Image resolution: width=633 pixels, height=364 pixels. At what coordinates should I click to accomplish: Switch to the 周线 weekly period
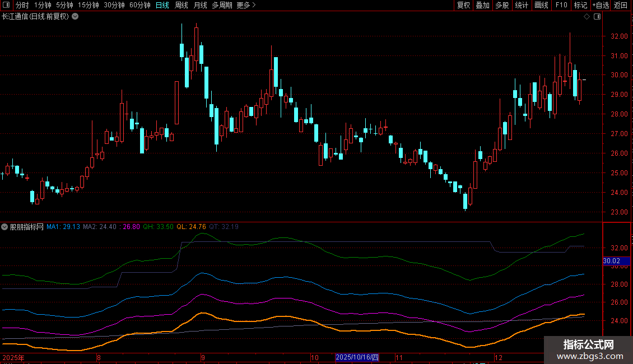[x=181, y=5]
